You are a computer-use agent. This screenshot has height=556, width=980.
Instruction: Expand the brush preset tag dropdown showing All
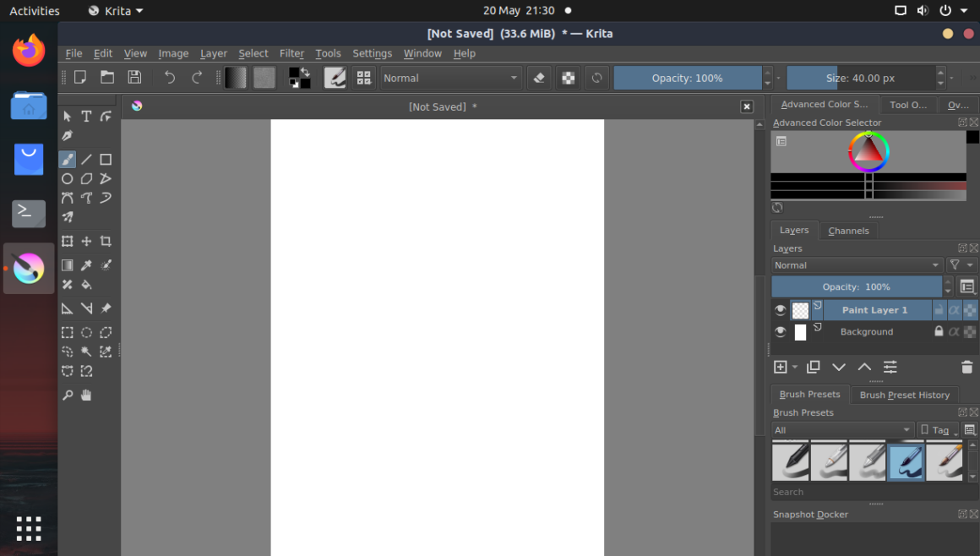(842, 430)
